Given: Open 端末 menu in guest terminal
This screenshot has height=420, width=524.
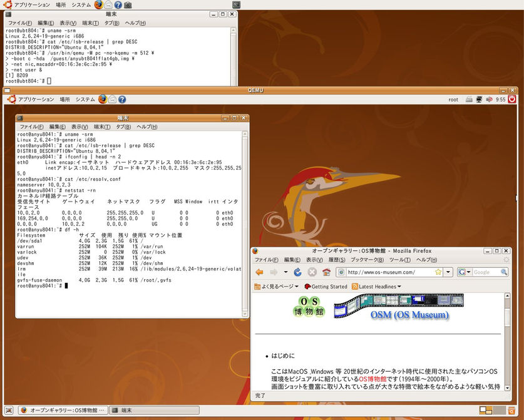Looking at the screenshot, I should click(x=102, y=126).
